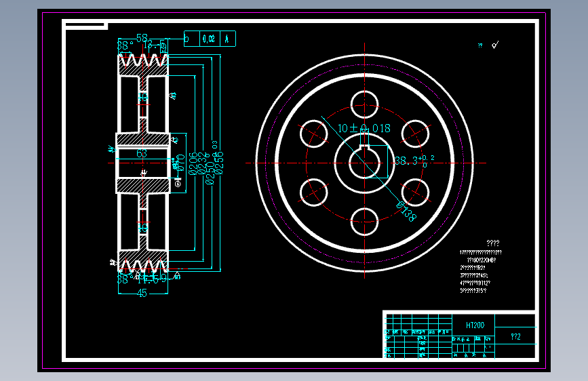
Task: Click the 63 hub length dimension
Action: click(142, 153)
